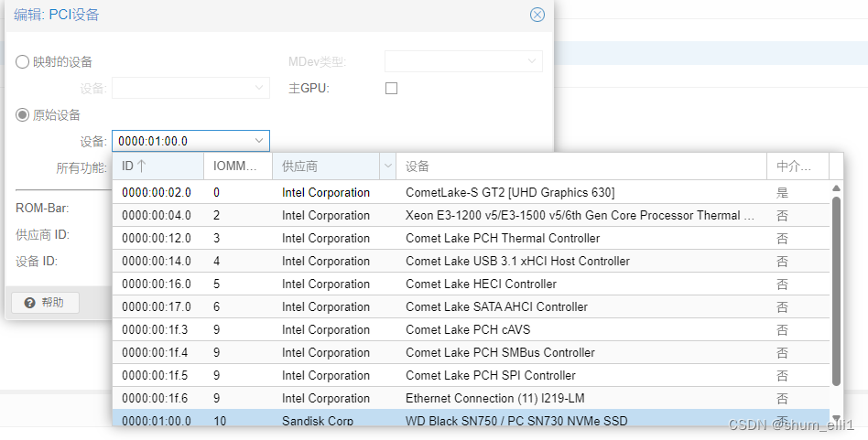Click the 中介... column header
Viewport: 868px width, 440px height.
pyautogui.click(x=797, y=166)
